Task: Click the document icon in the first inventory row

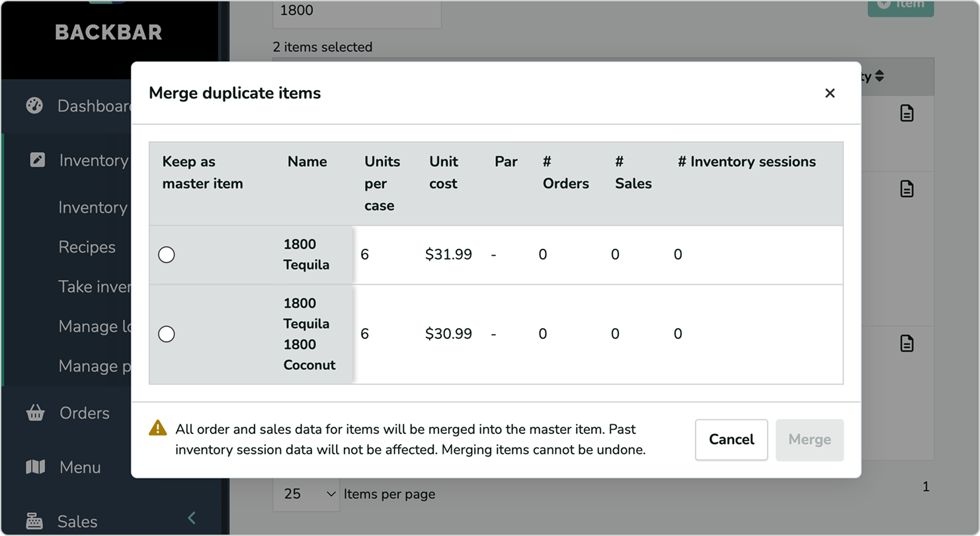Action: tap(907, 113)
